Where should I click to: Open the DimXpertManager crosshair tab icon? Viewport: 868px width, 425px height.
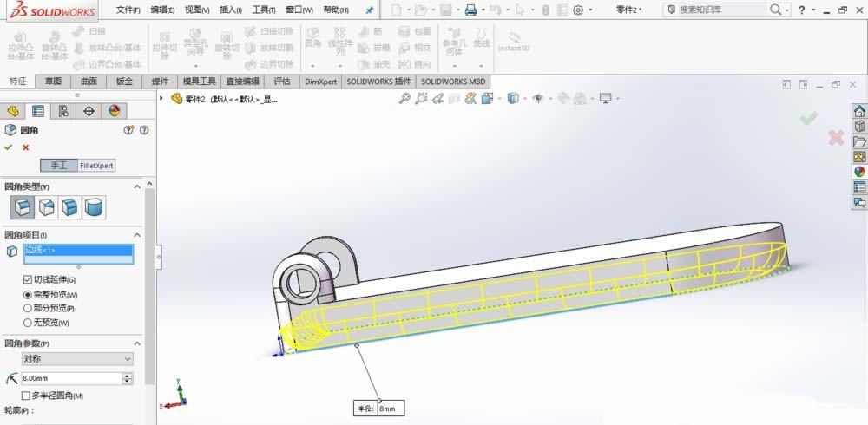[89, 111]
